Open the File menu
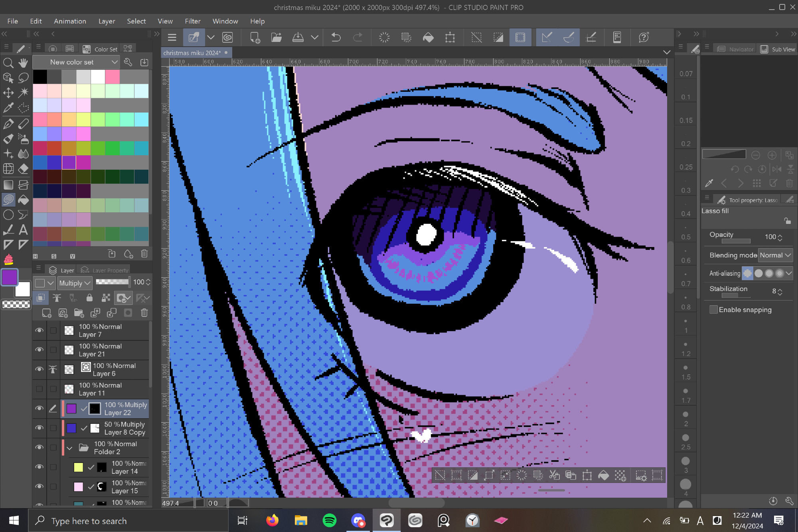798x532 pixels. [x=12, y=21]
